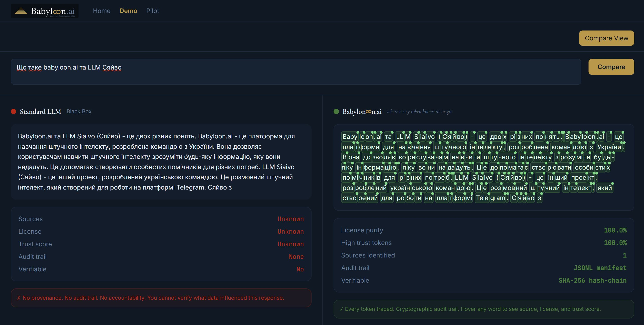644x325 pixels.
Task: Click the "тре" token in "потреб"
Action: (x=440, y=178)
